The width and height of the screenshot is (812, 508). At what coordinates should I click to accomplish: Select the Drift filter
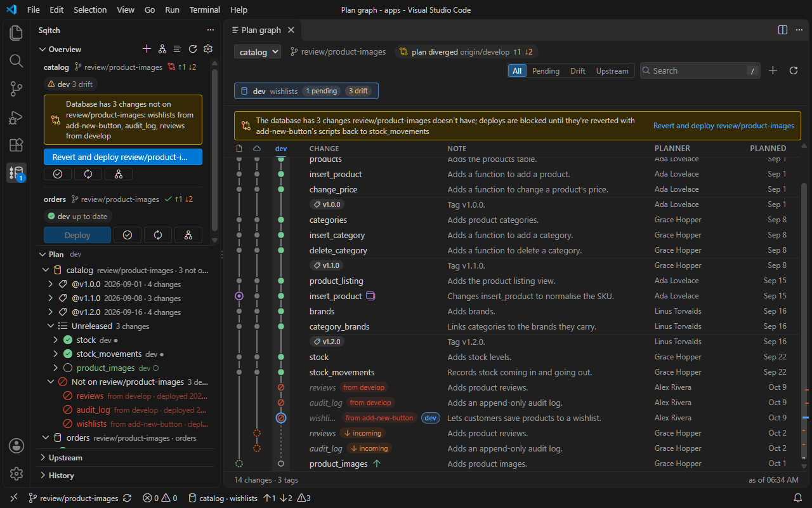578,71
